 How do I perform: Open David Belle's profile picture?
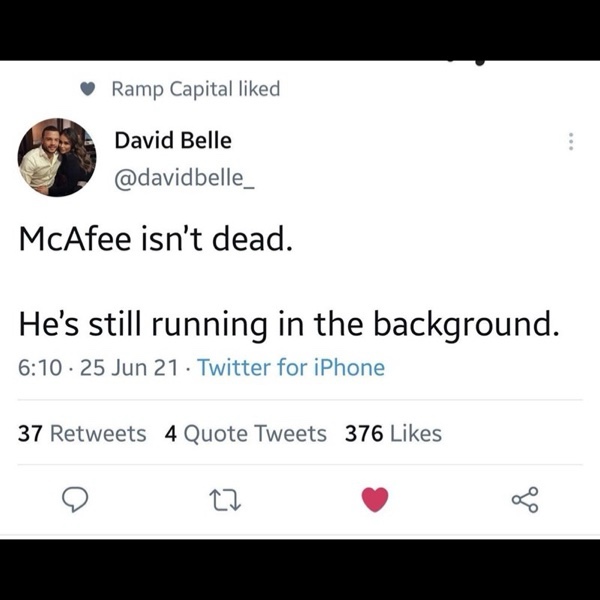click(x=56, y=157)
